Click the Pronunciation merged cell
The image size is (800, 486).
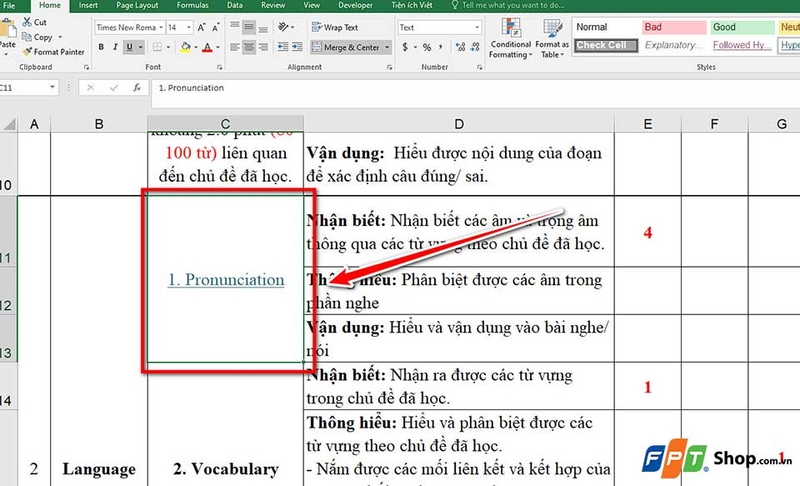pos(226,279)
